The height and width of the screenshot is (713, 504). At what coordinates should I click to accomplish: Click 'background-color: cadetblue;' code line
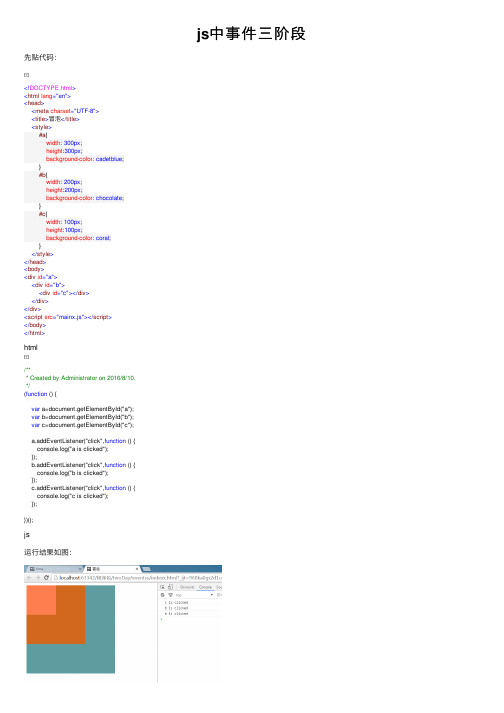pos(85,159)
